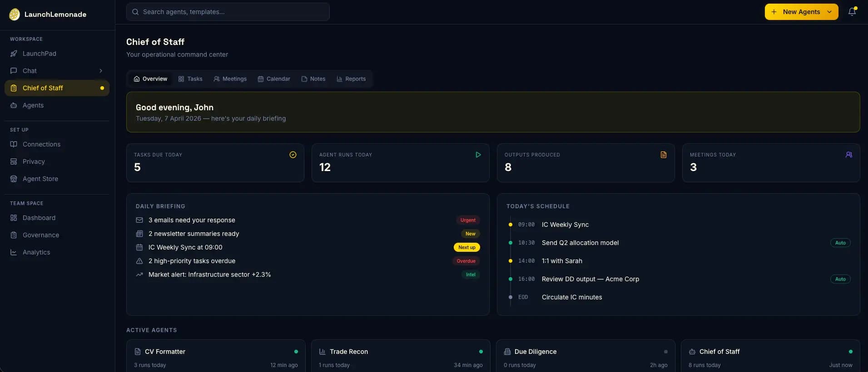This screenshot has width=868, height=372.
Task: Select Circulate IC minutes schedule entry
Action: 679,297
